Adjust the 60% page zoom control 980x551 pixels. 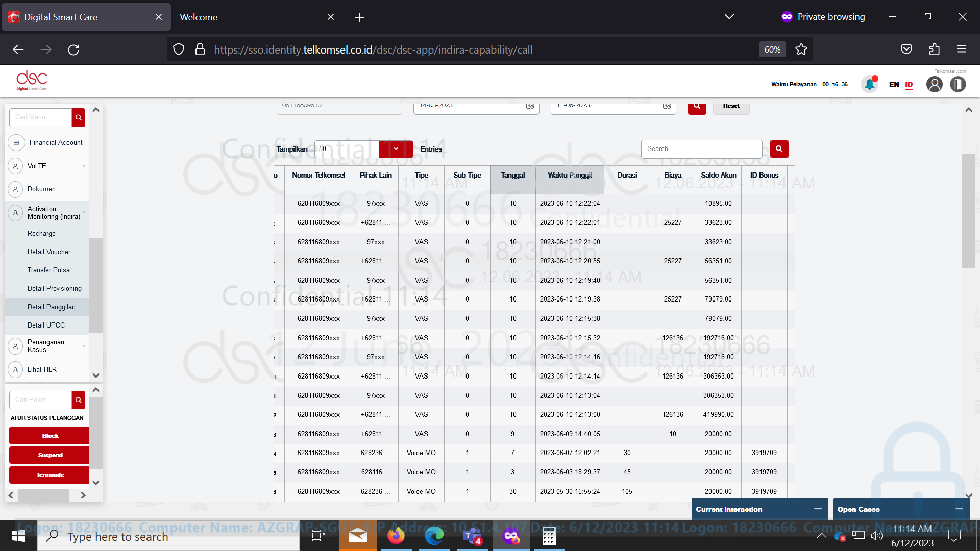(x=772, y=49)
